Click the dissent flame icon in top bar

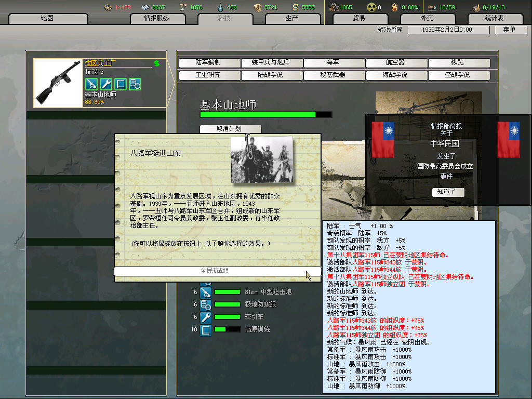[x=395, y=7]
